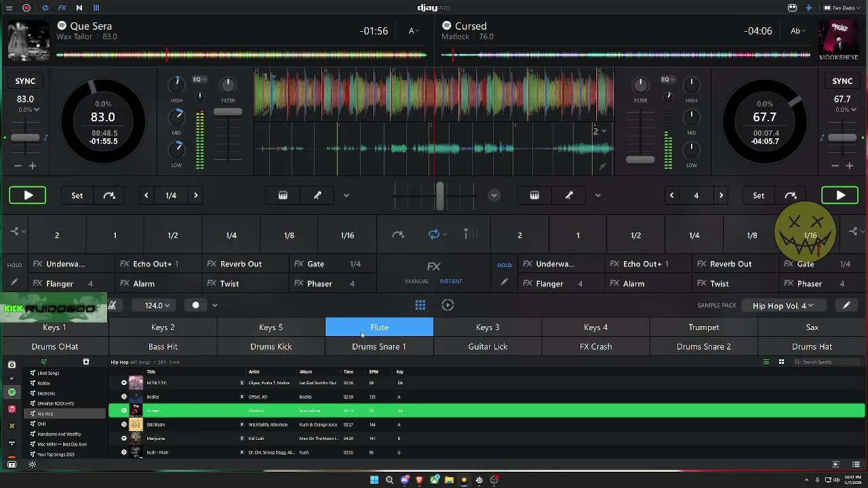This screenshot has width=868, height=488.
Task: Trigger left deck Echo Out+ effect
Action: tap(159, 264)
